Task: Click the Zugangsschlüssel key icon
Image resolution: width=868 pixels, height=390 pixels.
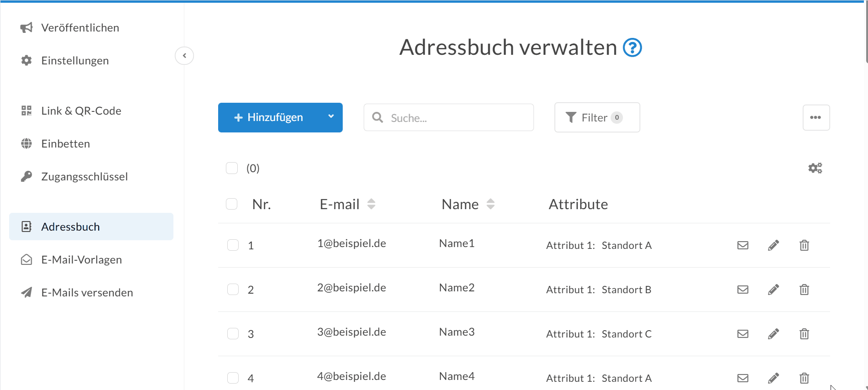Action: coord(26,176)
